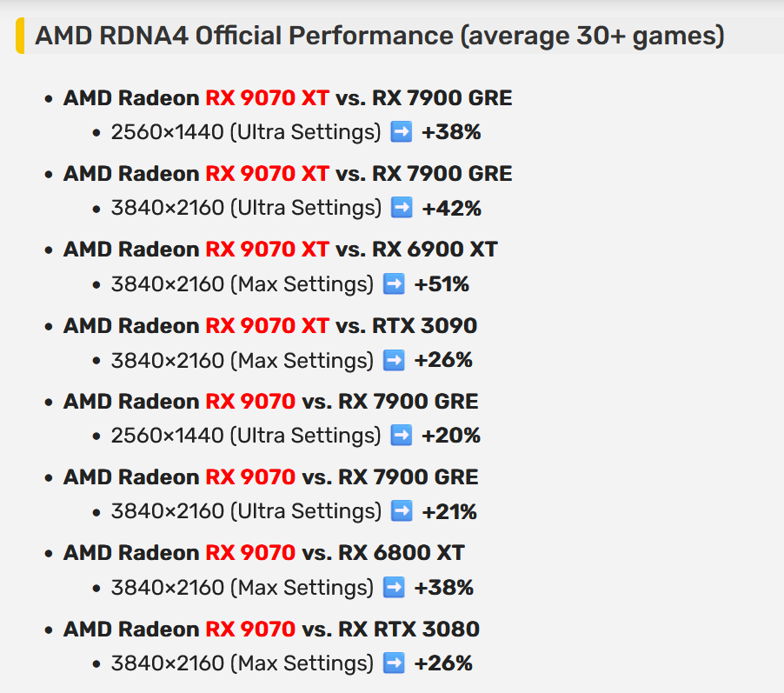Click the arrow under the RX 6800 XT comparison
Screen dimensions: 784x693
point(394,587)
